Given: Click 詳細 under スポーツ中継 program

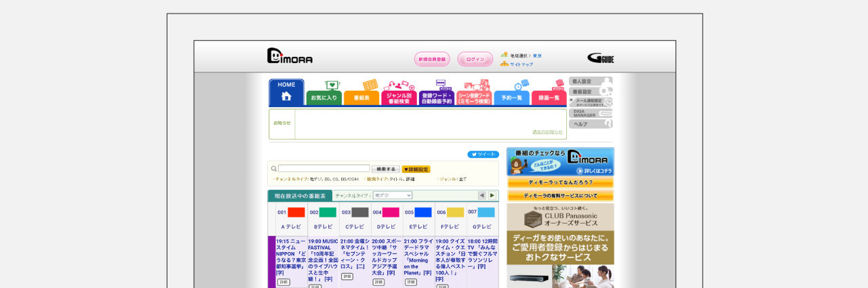Looking at the screenshot, I should click(x=378, y=282).
